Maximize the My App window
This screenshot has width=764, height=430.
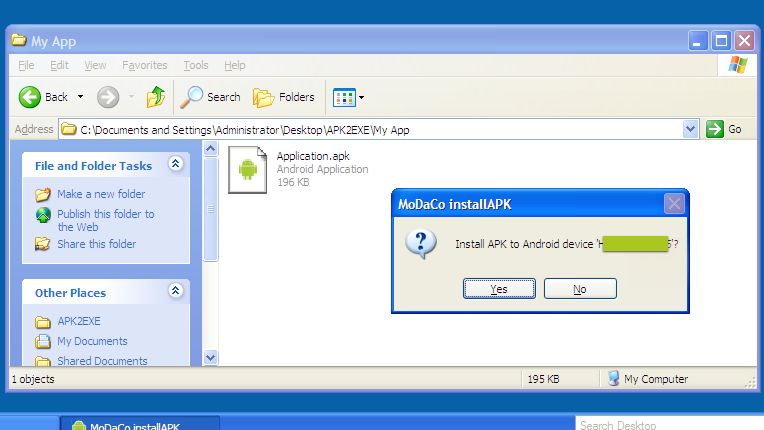click(721, 40)
